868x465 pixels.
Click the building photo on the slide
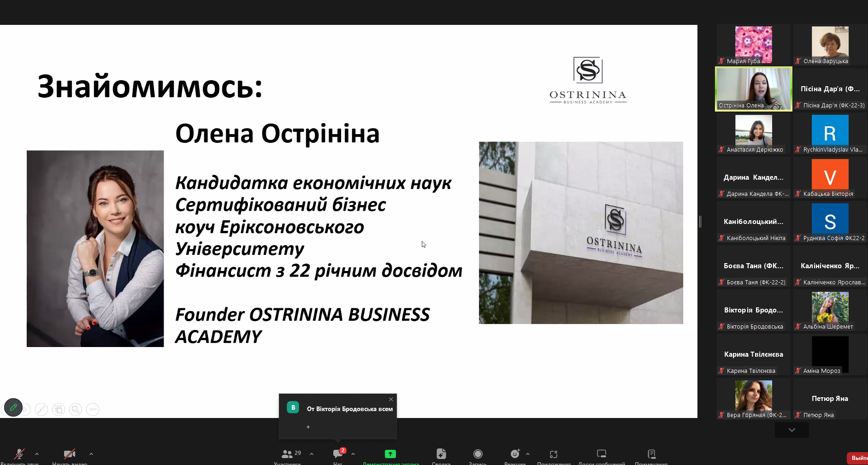click(581, 233)
